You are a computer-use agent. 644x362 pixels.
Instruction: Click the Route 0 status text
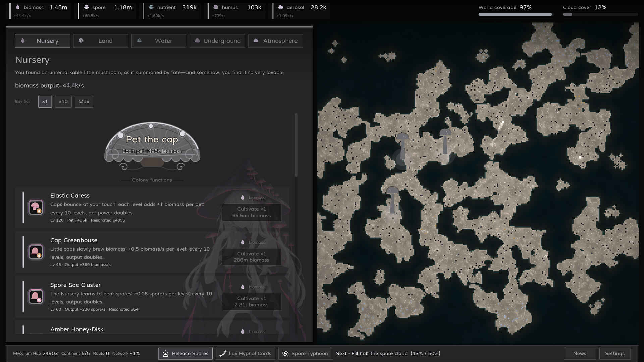(101, 353)
